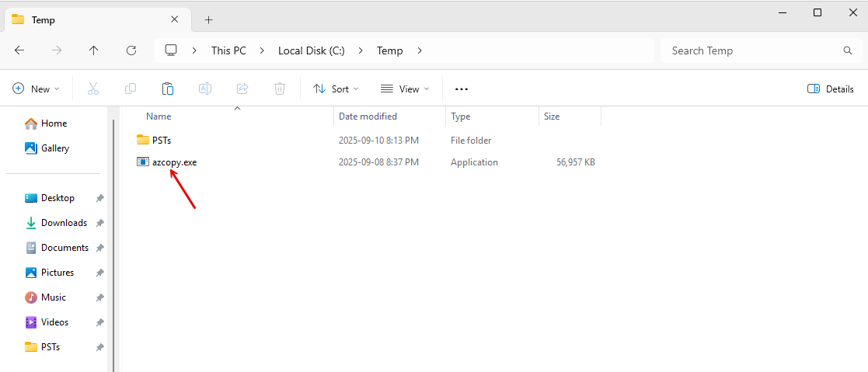
Task: Click the Cut scissors icon
Action: click(x=93, y=89)
